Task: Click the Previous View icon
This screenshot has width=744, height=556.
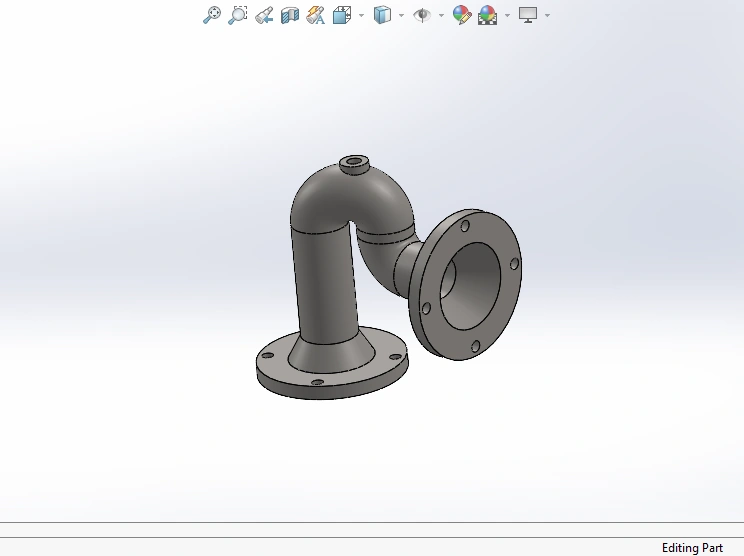Action: click(x=264, y=15)
